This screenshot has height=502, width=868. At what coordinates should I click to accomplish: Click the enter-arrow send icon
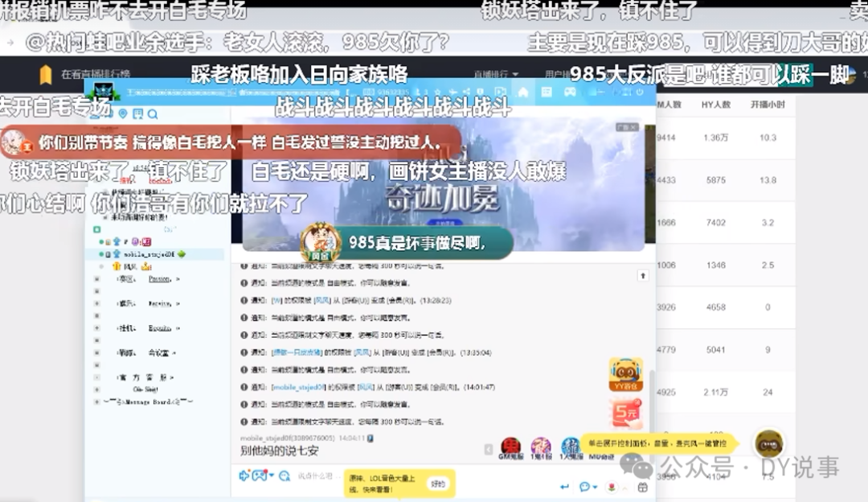[565, 487]
